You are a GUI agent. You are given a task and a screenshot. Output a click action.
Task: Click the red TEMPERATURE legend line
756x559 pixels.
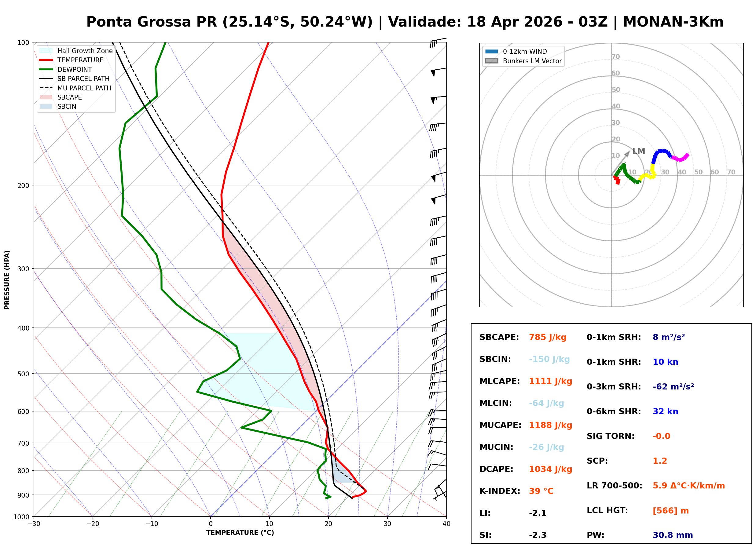tap(46, 60)
